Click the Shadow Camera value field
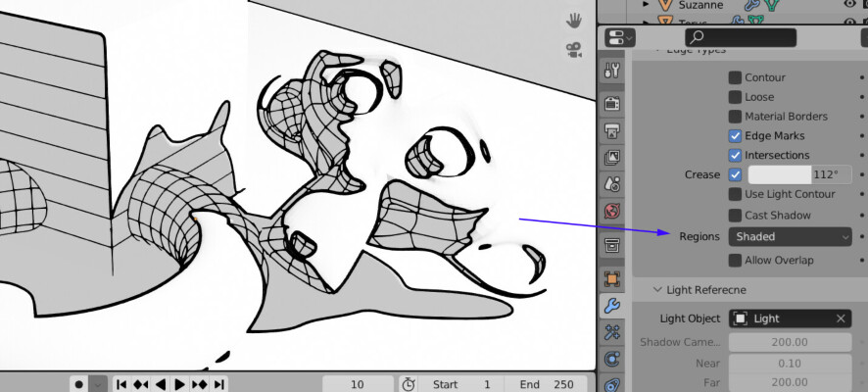The image size is (868, 392). 790,342
